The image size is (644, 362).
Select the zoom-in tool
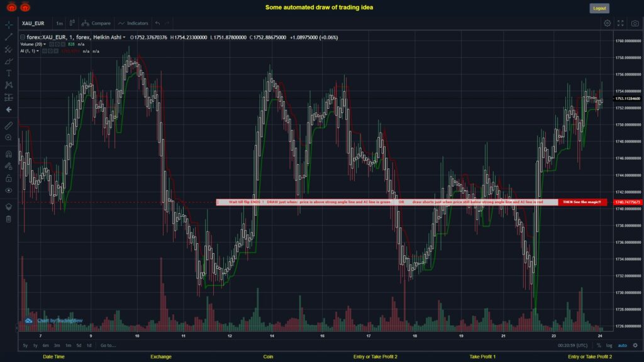click(x=9, y=138)
